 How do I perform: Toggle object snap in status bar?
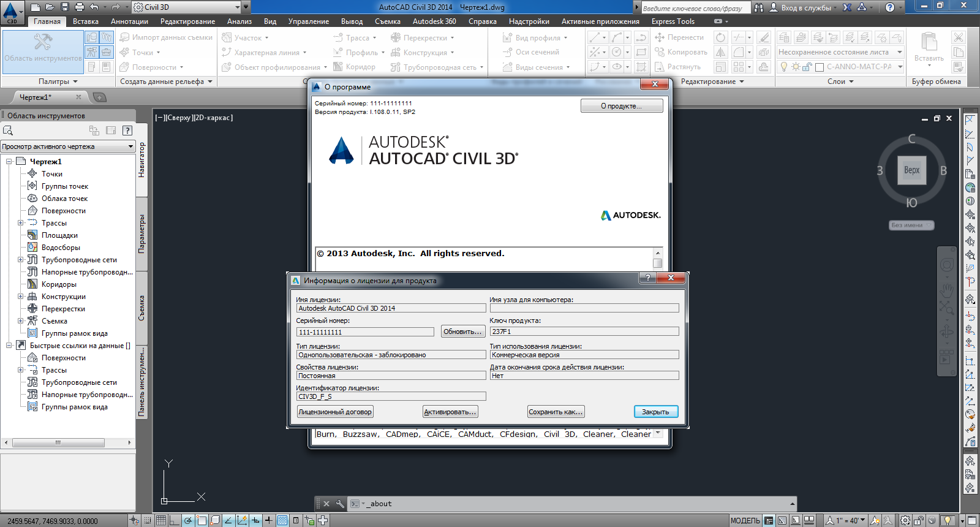click(x=202, y=520)
